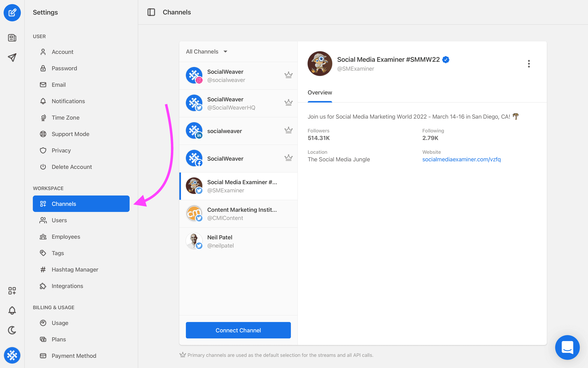Open Users workspace page
The image size is (588, 368).
pyautogui.click(x=81, y=220)
